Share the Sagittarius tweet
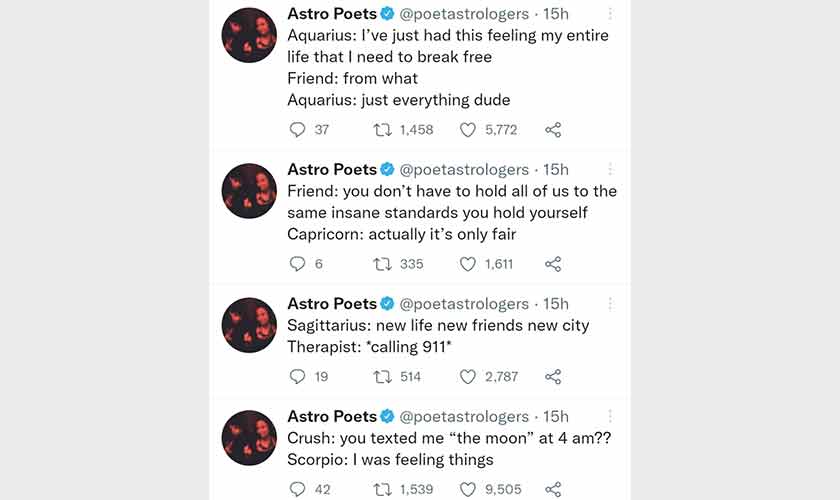Screen dimensions: 840x500 553,377
